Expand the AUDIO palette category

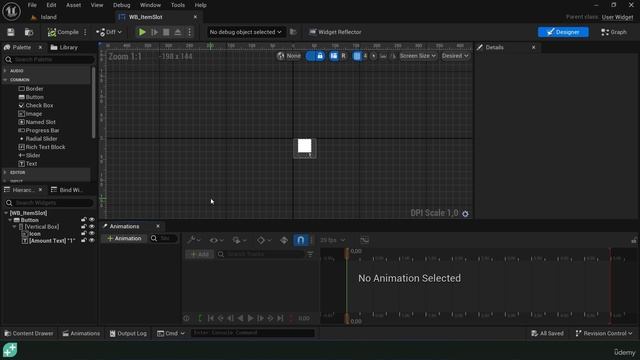pyautogui.click(x=5, y=71)
